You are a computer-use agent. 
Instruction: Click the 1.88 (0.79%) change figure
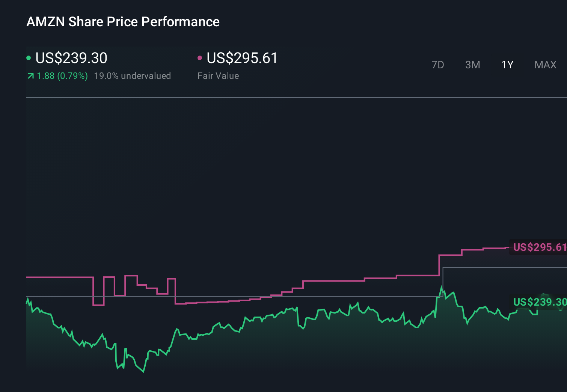[x=62, y=75]
